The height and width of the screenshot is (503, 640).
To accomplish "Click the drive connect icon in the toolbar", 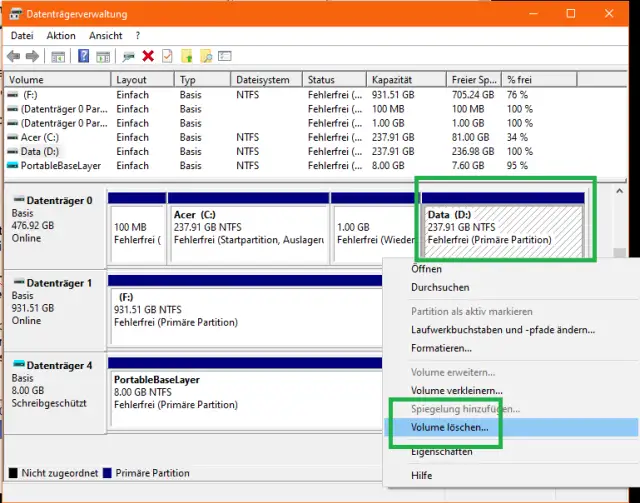I will [128, 56].
